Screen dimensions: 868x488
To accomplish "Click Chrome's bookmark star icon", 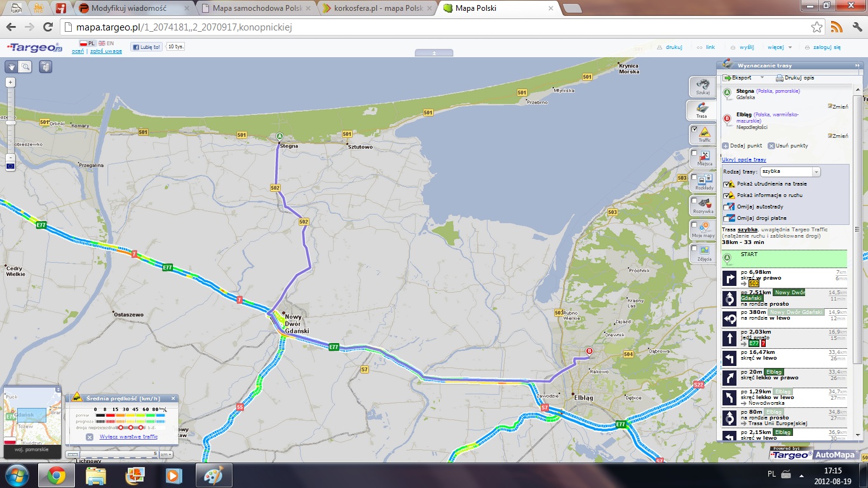I will pos(817,27).
